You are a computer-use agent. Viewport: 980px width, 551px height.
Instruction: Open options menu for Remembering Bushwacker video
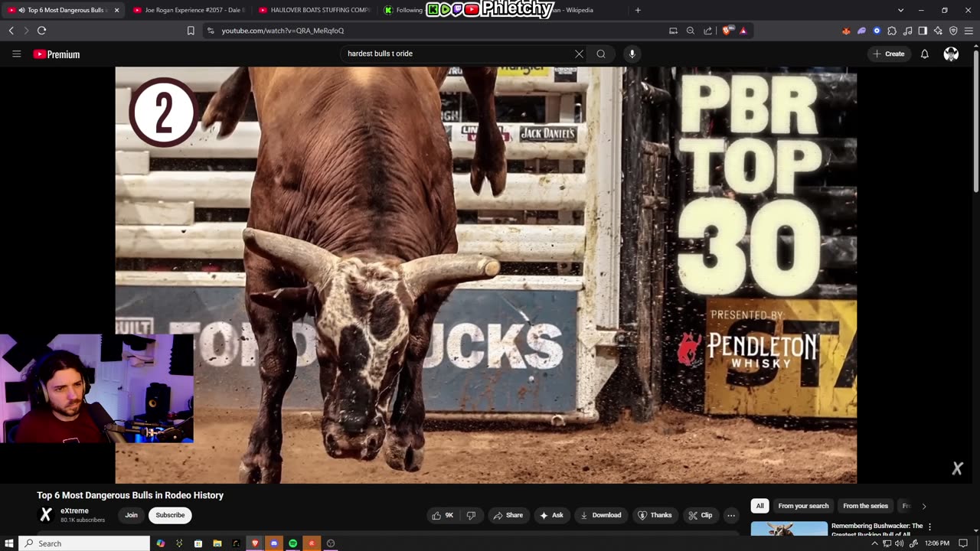click(x=929, y=527)
